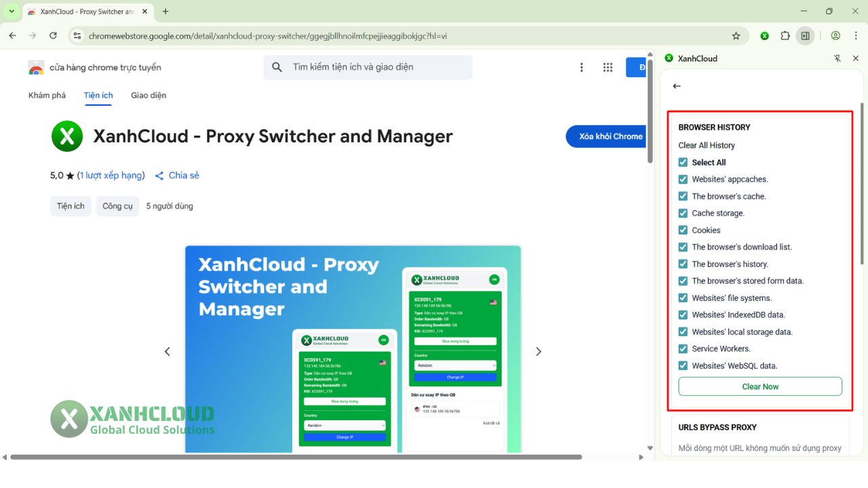The image size is (868, 488).
Task: Select the Tiện ích tab
Action: click(x=98, y=96)
